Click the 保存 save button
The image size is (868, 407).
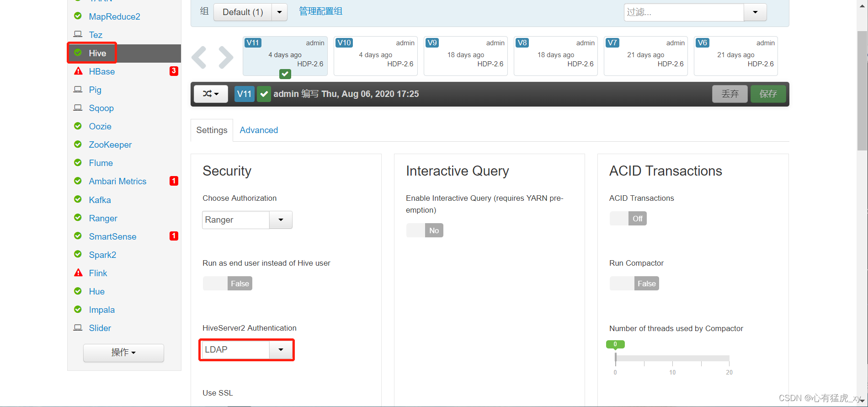click(x=768, y=94)
